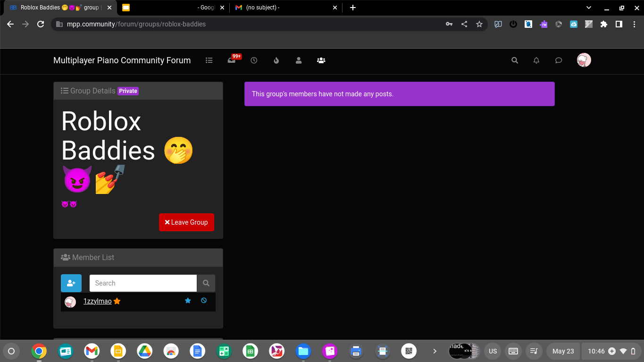Screen dimensions: 644x362
Task: Click the kick member icon for 1zzylmao
Action: [x=204, y=301]
